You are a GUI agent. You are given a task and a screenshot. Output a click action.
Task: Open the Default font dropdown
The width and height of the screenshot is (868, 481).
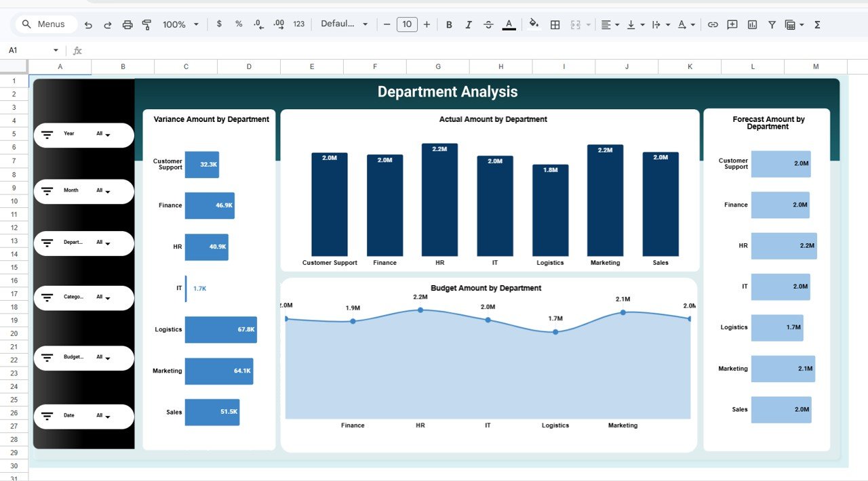(344, 24)
